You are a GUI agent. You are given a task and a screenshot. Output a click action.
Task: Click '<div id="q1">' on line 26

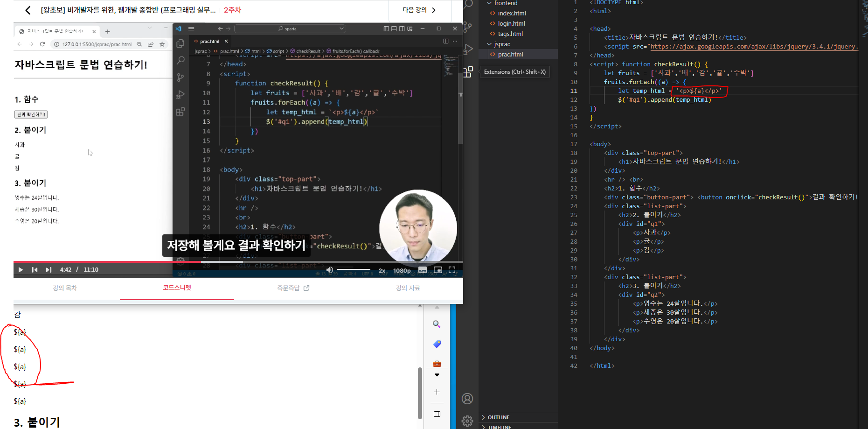[x=641, y=224]
